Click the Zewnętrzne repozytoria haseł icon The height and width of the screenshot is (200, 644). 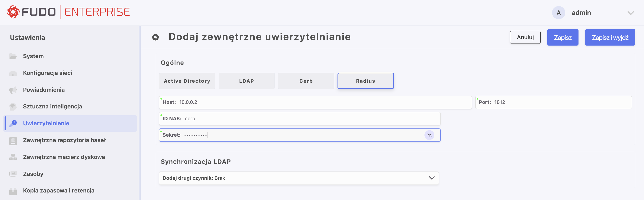[13, 140]
